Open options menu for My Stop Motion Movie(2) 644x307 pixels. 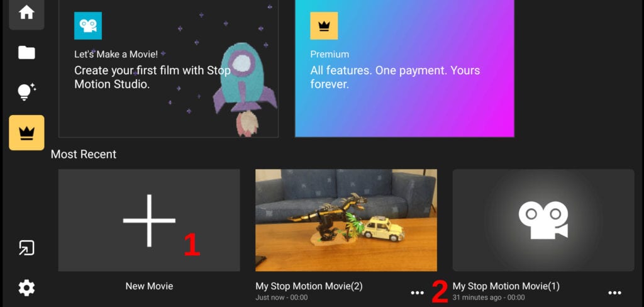(418, 293)
